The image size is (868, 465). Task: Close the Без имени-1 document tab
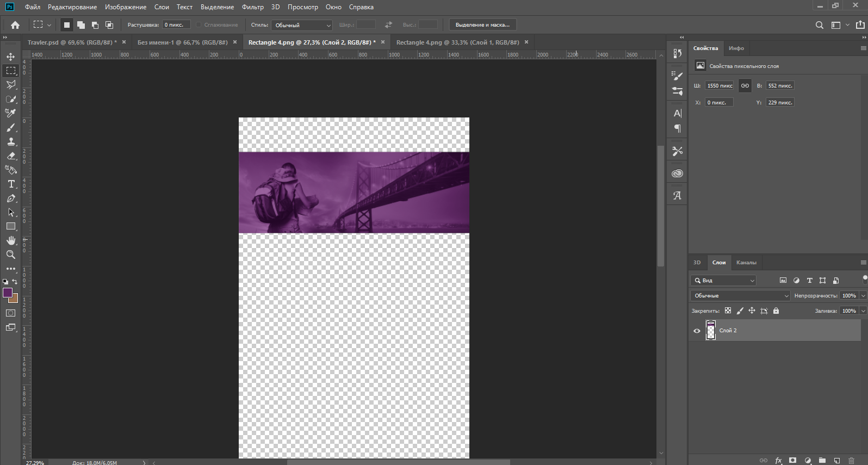click(235, 42)
